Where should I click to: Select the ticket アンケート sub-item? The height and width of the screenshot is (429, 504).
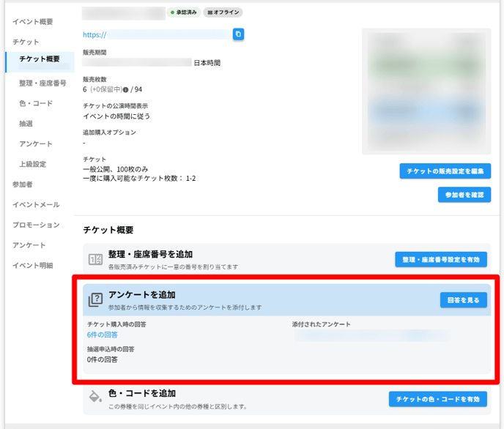tap(36, 144)
